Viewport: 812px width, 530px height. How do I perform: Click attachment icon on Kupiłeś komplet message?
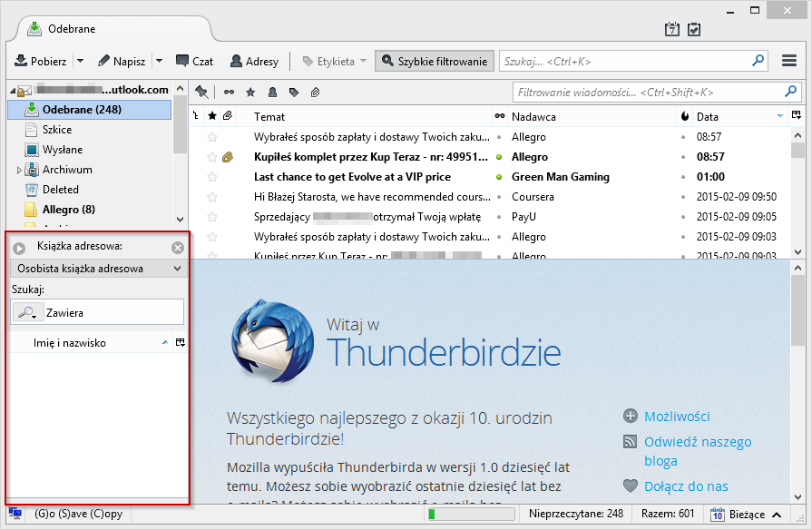pos(228,157)
